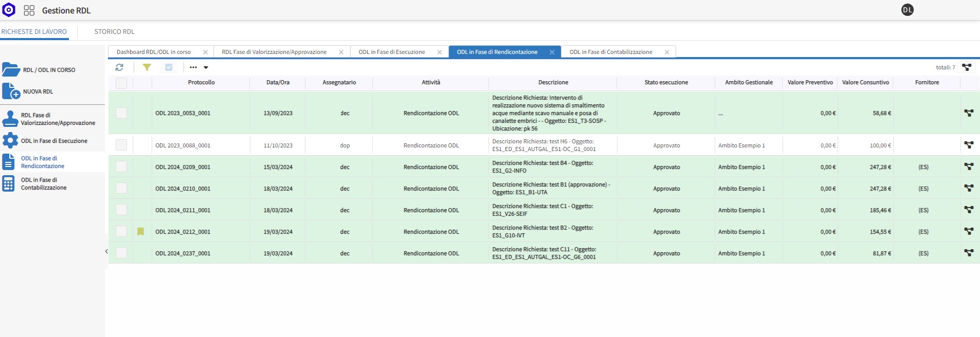980x337 pixels.
Task: Click the 'totali: 7' count label
Action: point(946,67)
